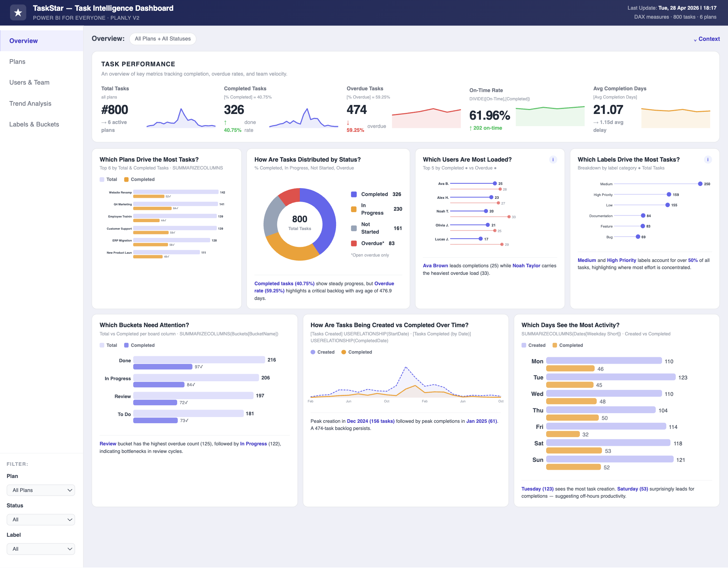Click the Saturday (53) link

click(632, 489)
